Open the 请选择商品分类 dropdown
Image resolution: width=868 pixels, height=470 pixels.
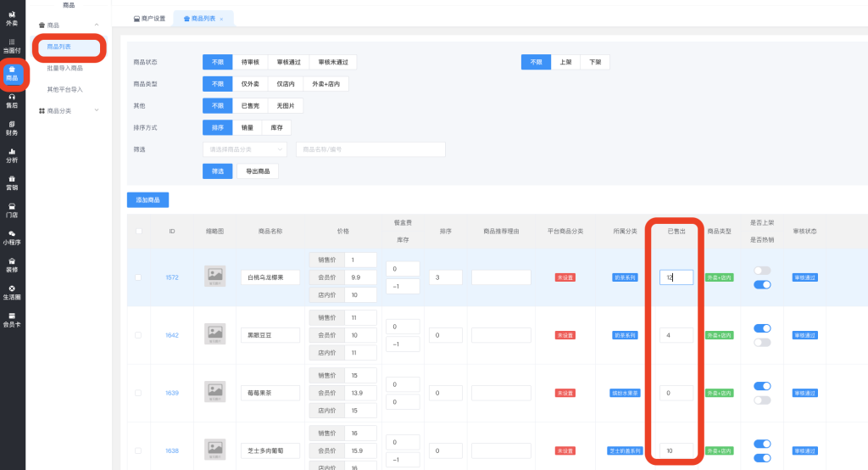pos(244,149)
